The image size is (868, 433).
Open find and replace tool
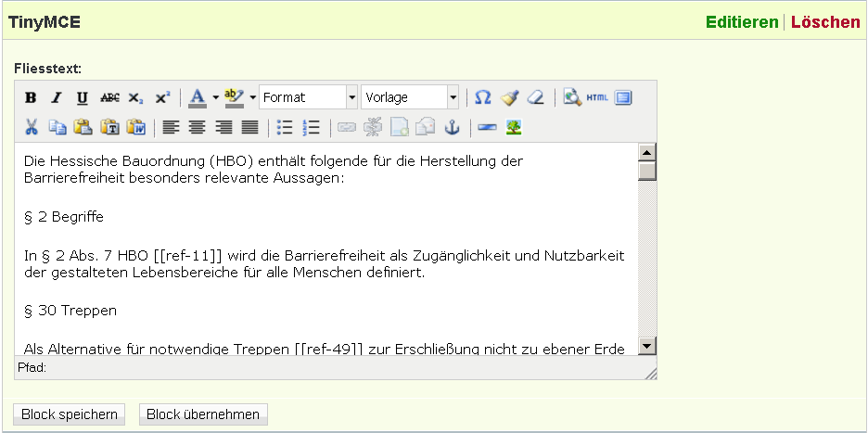(x=572, y=98)
